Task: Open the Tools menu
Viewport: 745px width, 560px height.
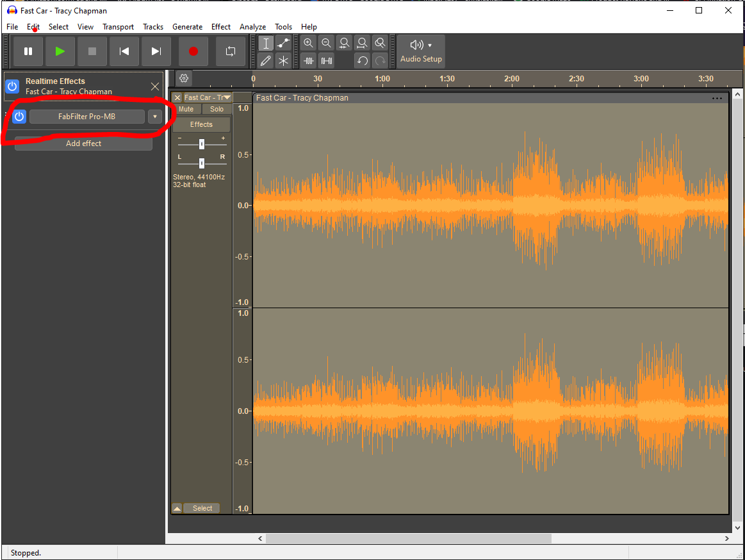Action: (x=284, y=27)
